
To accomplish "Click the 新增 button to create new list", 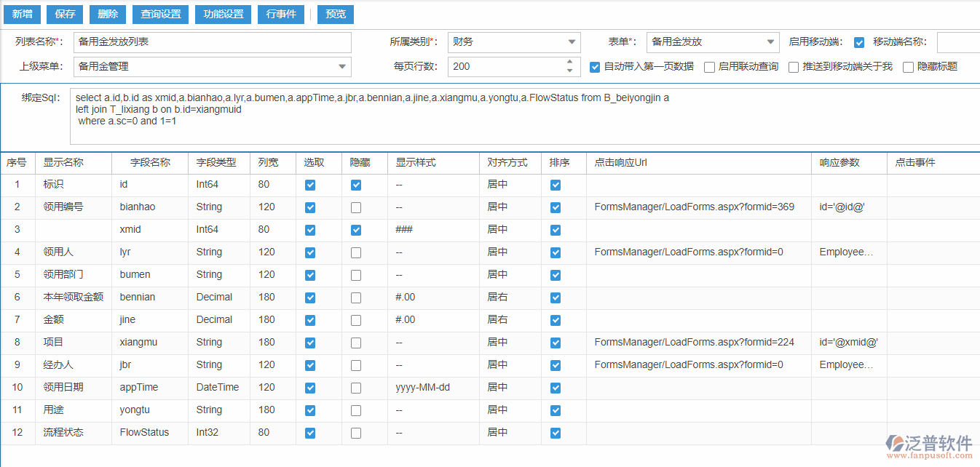I will click(x=21, y=14).
